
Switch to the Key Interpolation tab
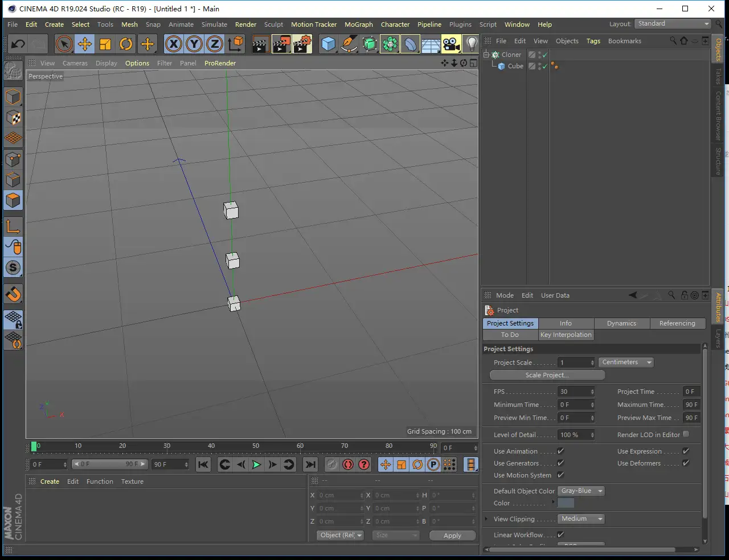(566, 335)
